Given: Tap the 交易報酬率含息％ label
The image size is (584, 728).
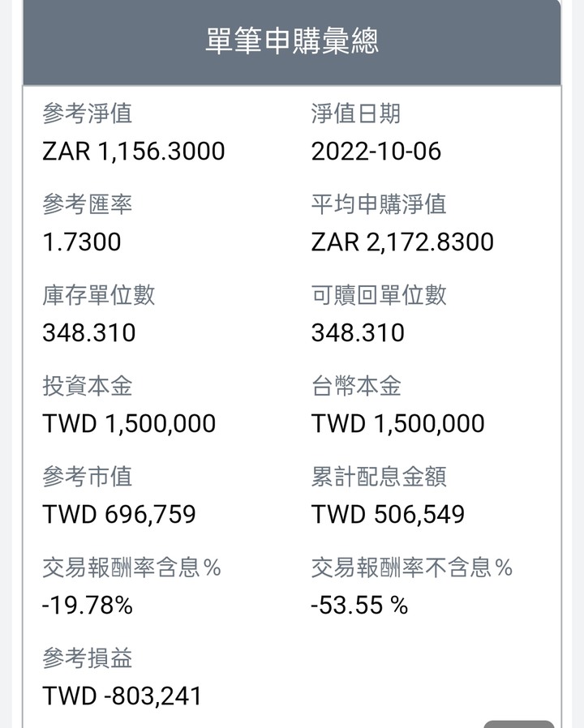Looking at the screenshot, I should (132, 567).
